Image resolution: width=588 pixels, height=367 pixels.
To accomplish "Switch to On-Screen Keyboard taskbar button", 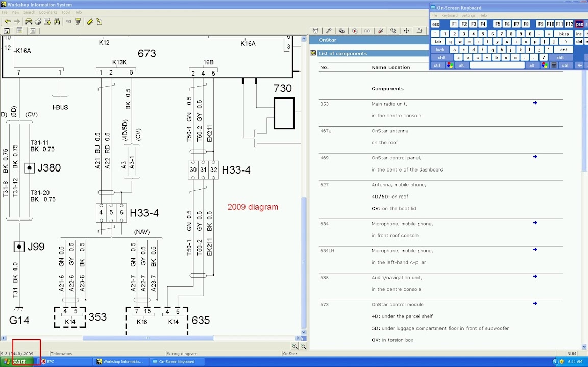I will 176,362.
